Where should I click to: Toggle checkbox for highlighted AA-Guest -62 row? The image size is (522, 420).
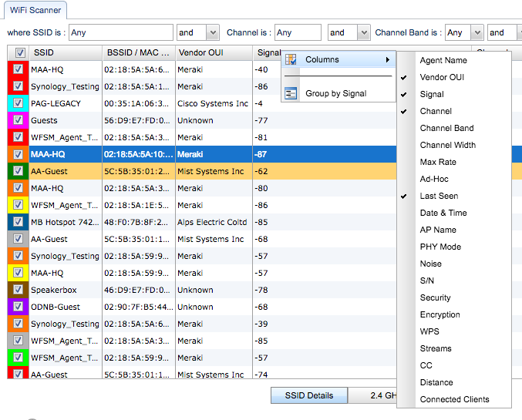point(18,171)
